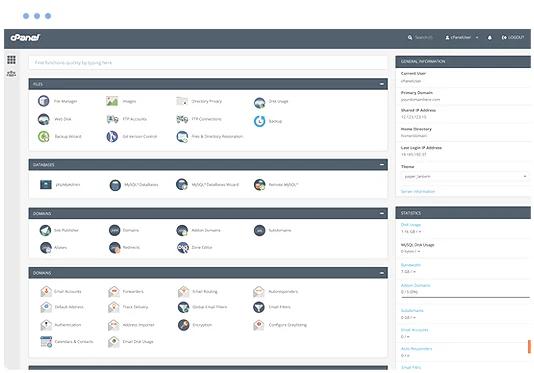Click the Addon Domains usage progress bar

point(466,297)
